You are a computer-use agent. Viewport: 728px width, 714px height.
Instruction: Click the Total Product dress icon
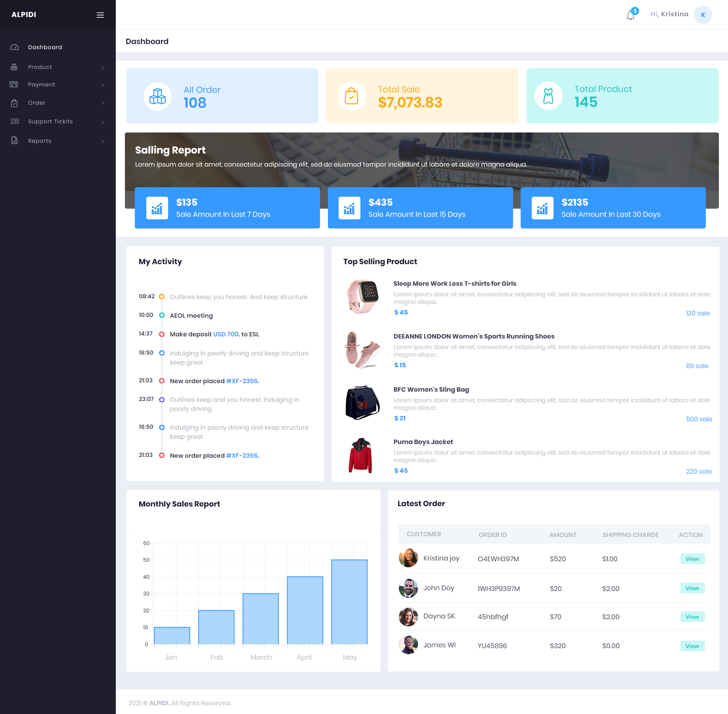(x=548, y=96)
